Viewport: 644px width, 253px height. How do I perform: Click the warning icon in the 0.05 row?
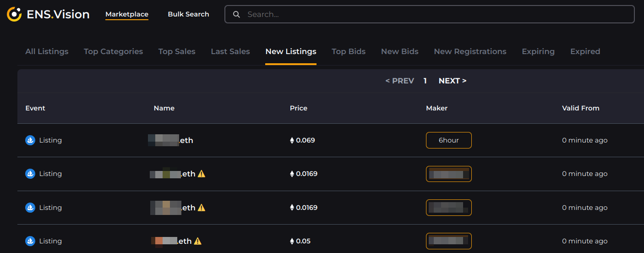point(198,241)
